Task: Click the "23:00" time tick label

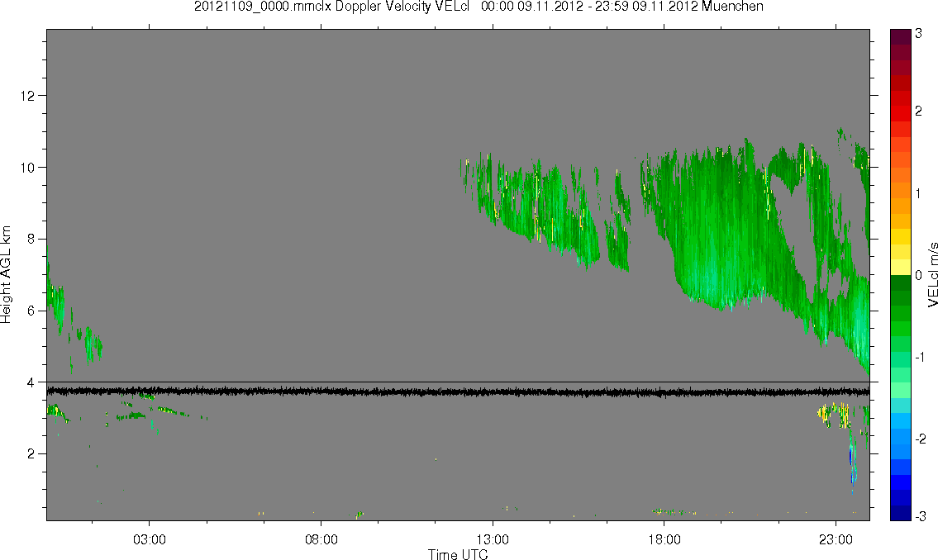Action: (x=836, y=539)
